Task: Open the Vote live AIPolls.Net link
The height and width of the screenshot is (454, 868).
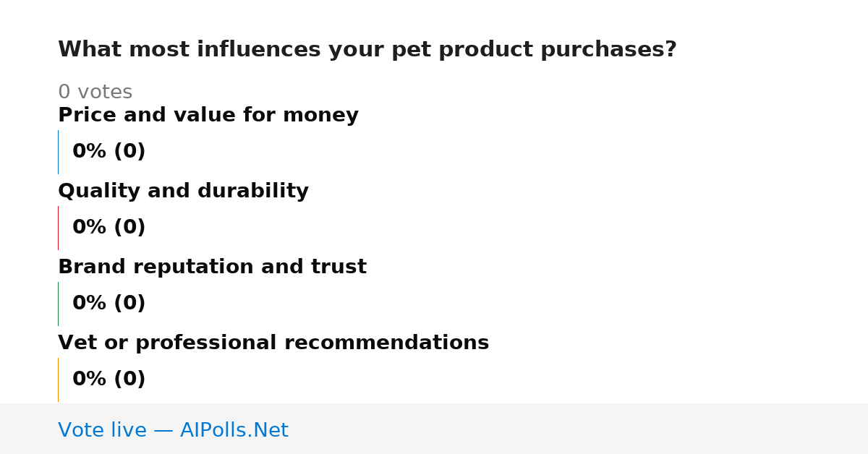Action: click(x=173, y=430)
